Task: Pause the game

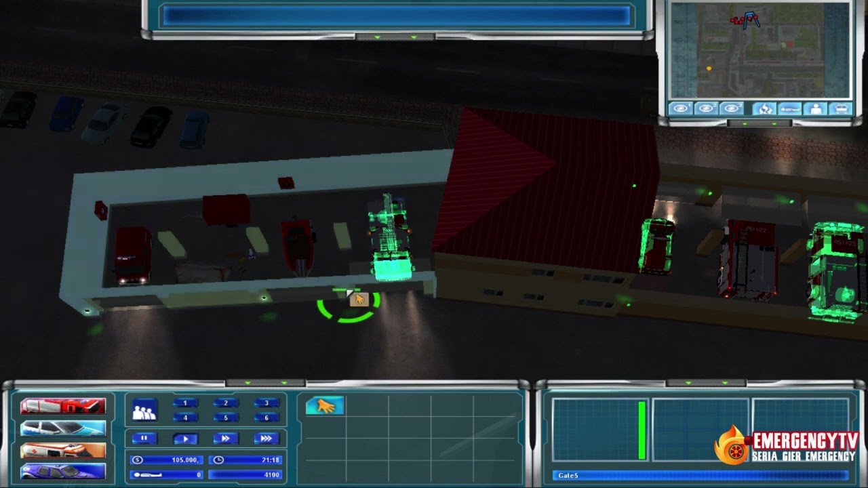Action: (x=144, y=439)
